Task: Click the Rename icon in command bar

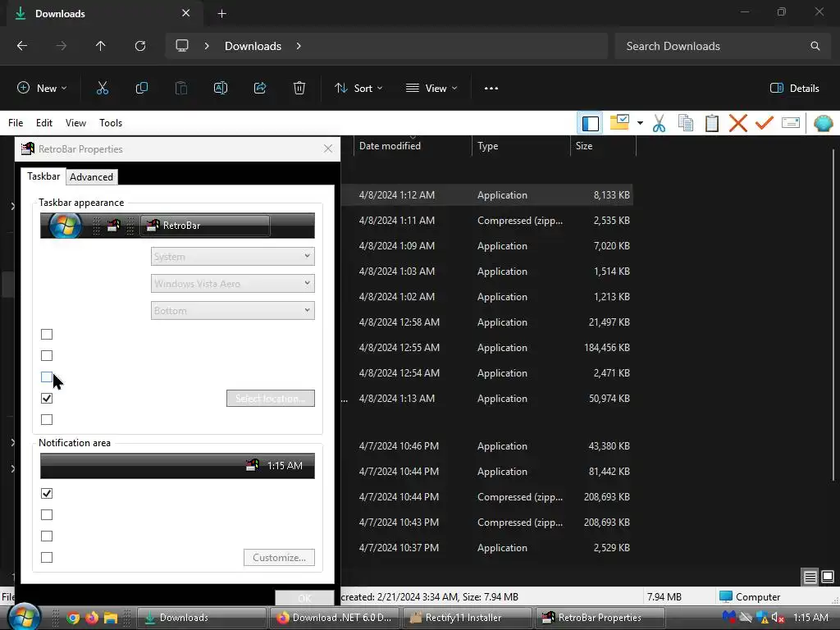Action: click(x=221, y=89)
